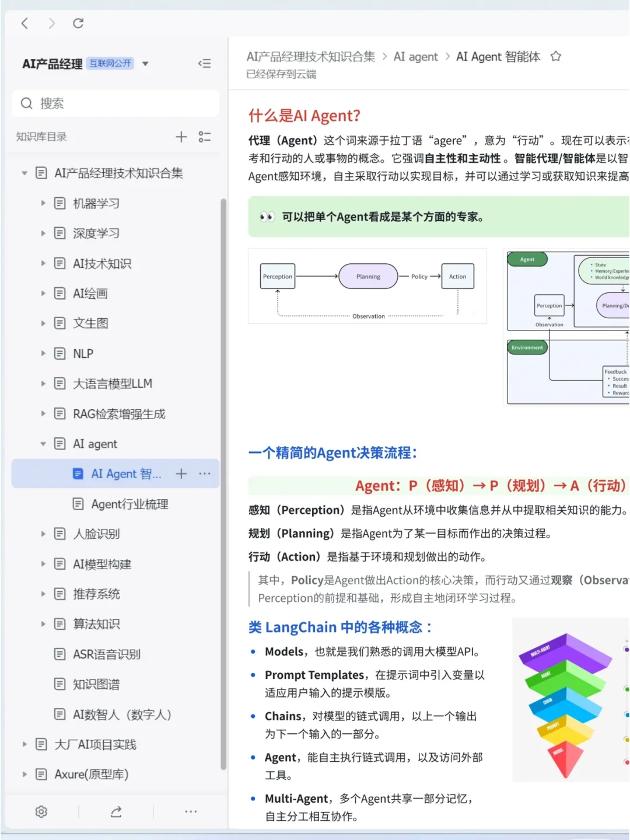This screenshot has width=630, height=840.
Task: Click plus icon beside AI Agent 智能体
Action: point(181,473)
